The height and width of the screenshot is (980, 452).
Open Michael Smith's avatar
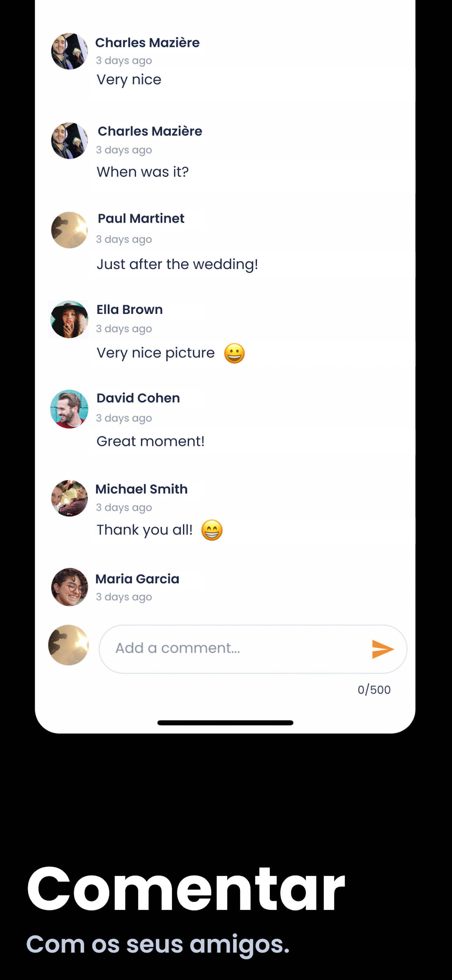69,498
